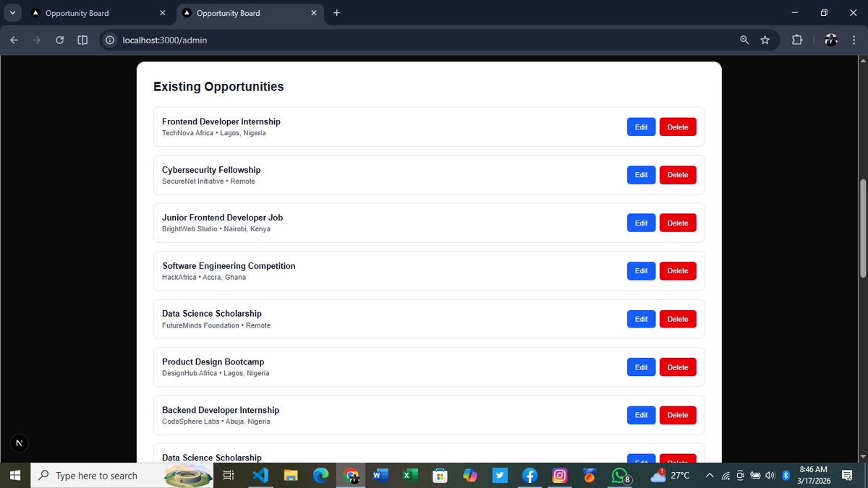Open Twitter app from taskbar

click(500, 476)
